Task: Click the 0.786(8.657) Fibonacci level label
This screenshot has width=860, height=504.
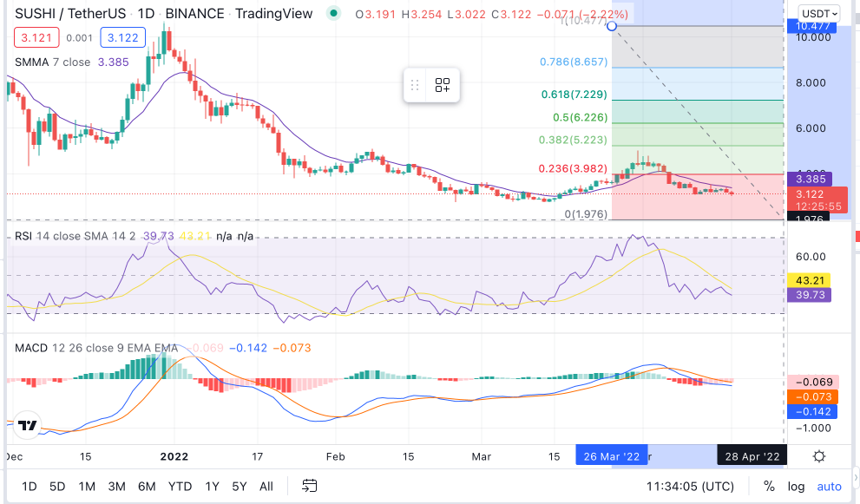Action: point(574,62)
